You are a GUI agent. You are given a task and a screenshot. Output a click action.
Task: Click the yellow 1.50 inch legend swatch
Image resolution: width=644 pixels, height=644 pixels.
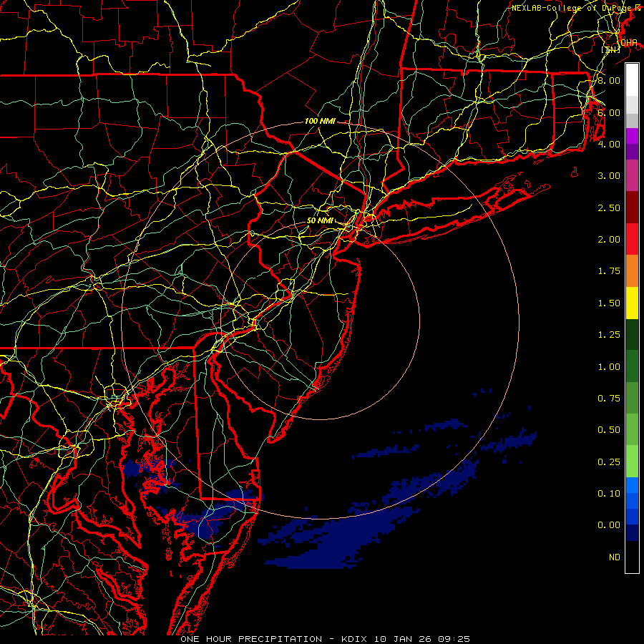pyautogui.click(x=632, y=303)
